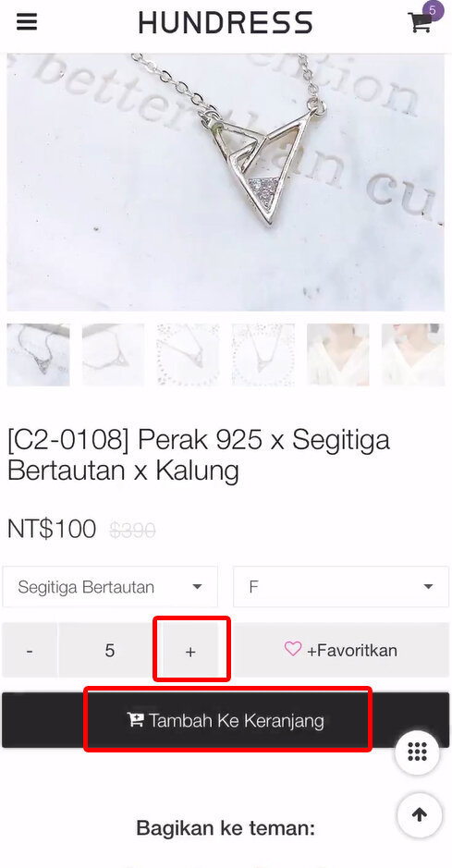Decrease quantity with the minus button
The image size is (452, 868).
point(30,651)
